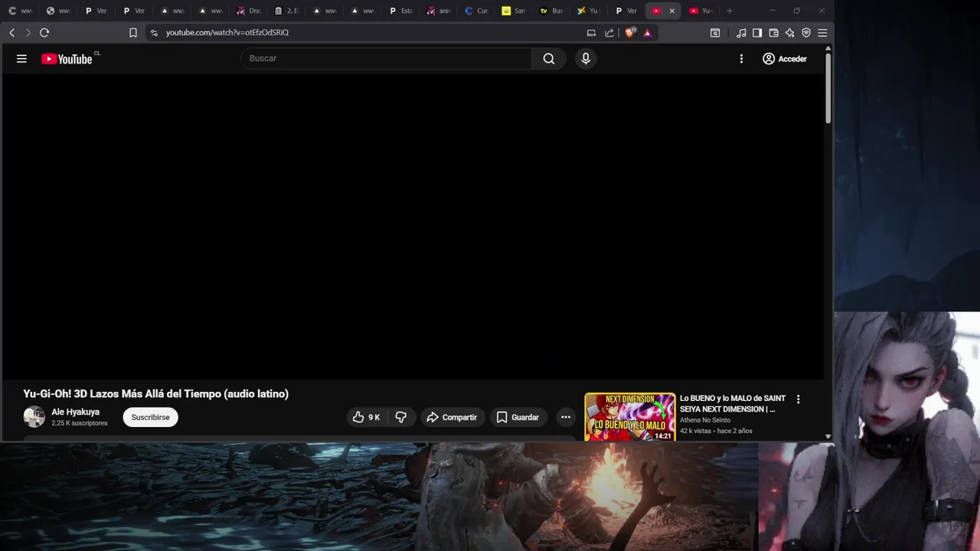Viewport: 980px width, 551px height.
Task: Click the 2.25 K suscriptores text
Action: coord(80,423)
